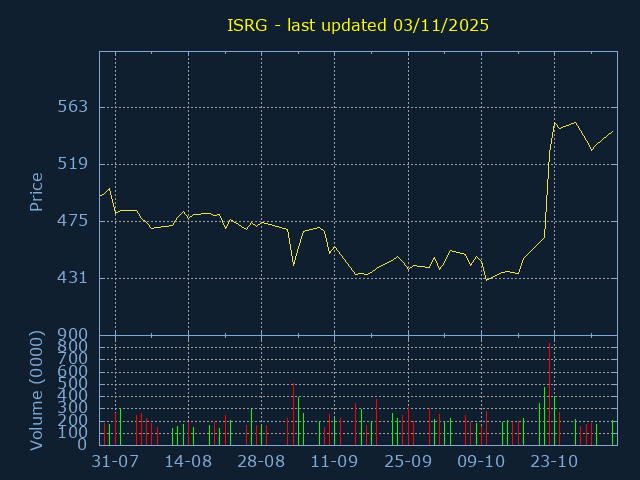Choose the 09-10 date tick label

(x=481, y=462)
